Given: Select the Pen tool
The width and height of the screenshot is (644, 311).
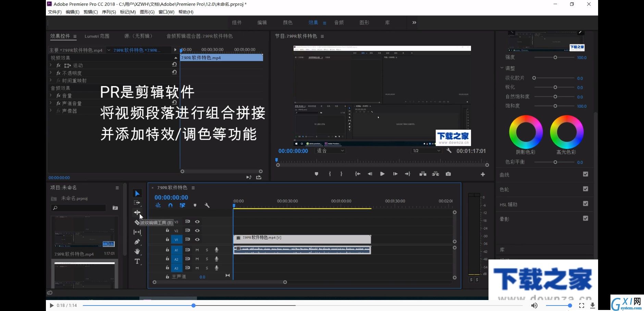Looking at the screenshot, I should coord(137,242).
